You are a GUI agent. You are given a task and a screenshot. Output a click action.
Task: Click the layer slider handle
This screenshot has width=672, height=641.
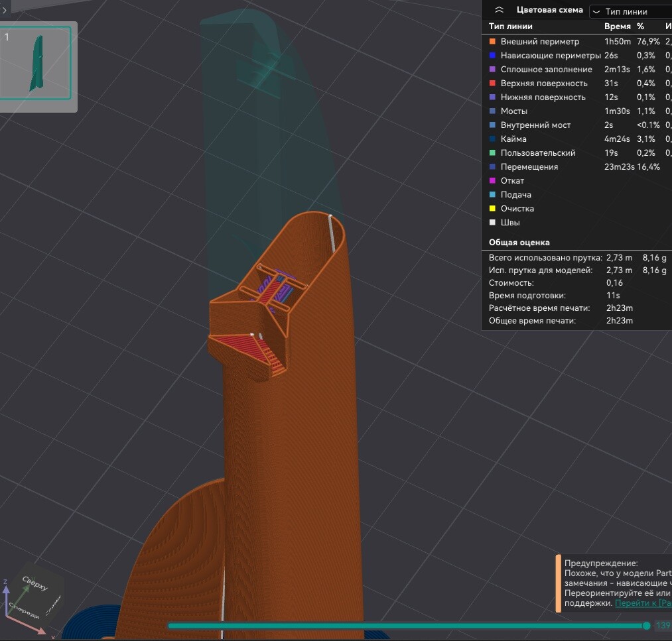point(646,626)
